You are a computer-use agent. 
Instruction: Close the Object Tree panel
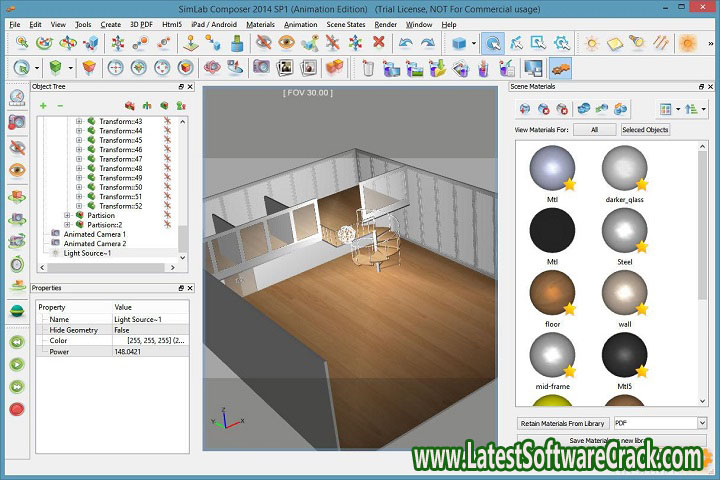[190, 86]
